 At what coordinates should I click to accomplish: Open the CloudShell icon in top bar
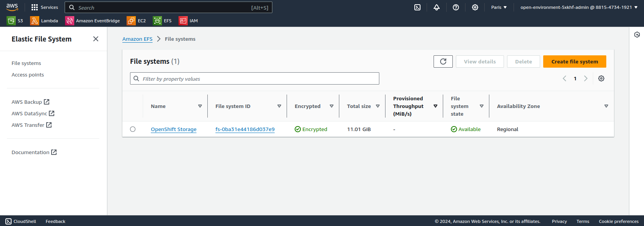click(x=417, y=7)
